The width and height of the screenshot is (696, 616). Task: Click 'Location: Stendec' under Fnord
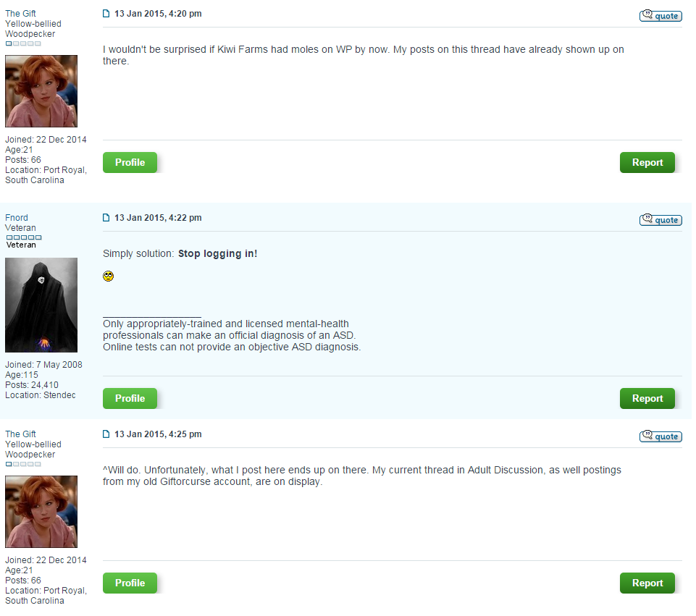[41, 395]
